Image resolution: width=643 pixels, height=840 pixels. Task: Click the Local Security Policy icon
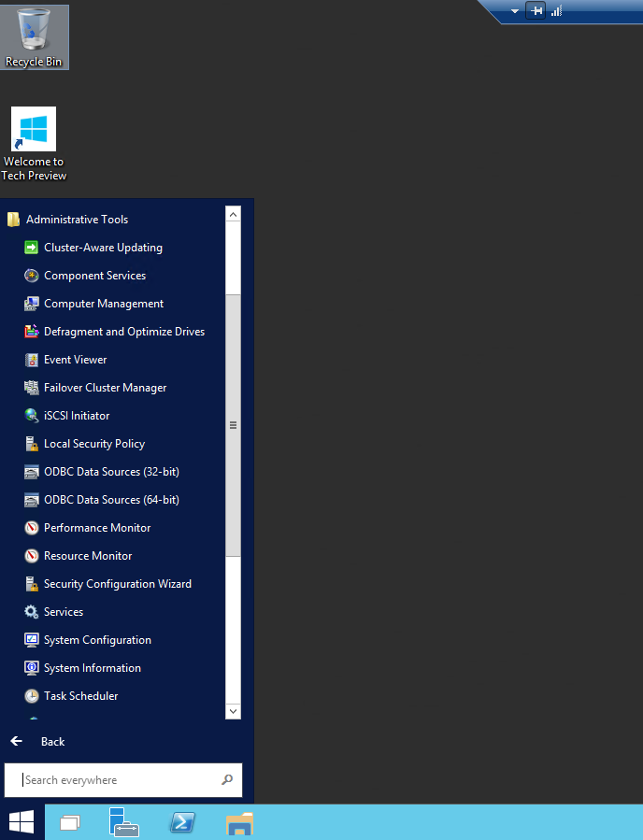32,444
